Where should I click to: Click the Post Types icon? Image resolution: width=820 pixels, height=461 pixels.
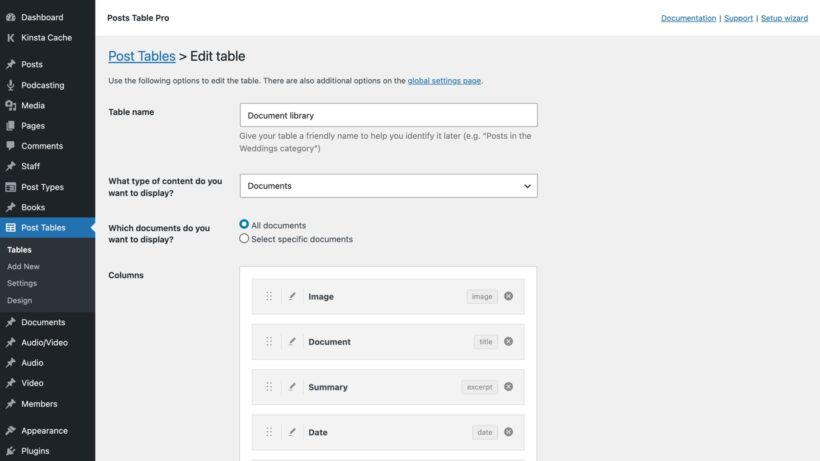click(10, 187)
